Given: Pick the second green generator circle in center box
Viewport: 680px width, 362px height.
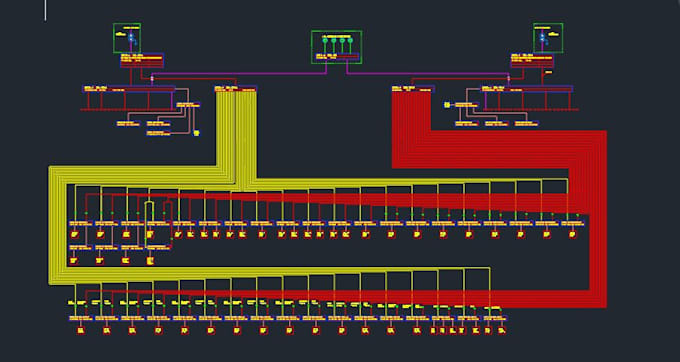Looking at the screenshot, I should [x=333, y=41].
